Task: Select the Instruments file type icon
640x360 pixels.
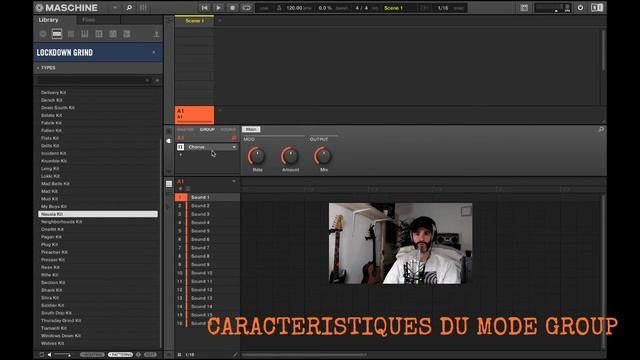Action: click(85, 34)
